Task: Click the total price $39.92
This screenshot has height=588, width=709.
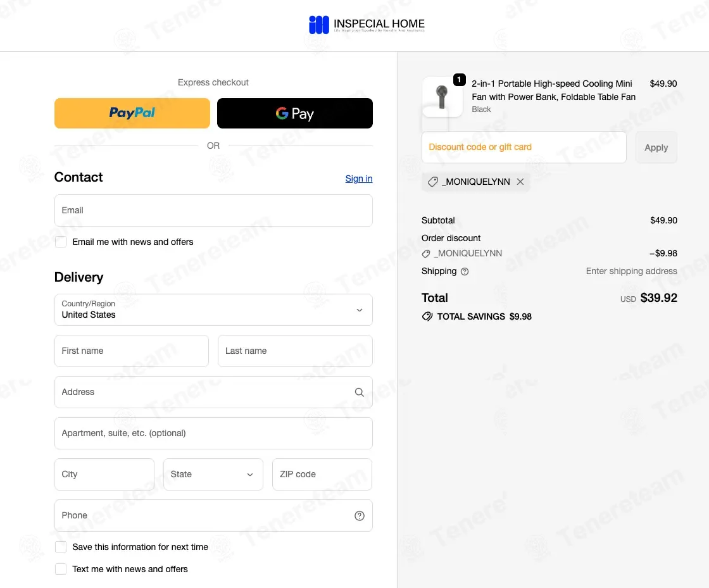Action: [x=659, y=298]
